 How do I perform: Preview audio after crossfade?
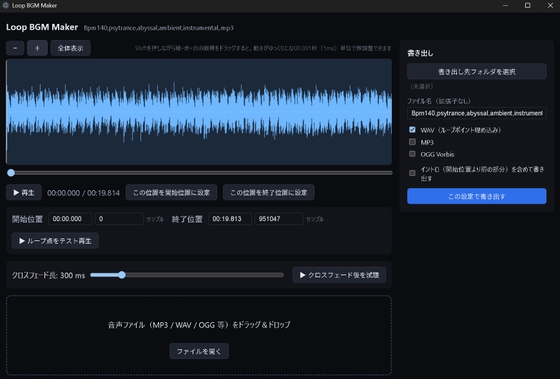339,275
